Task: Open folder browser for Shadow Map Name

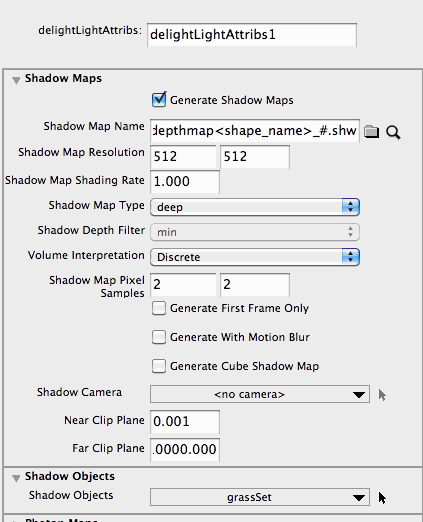Action: [371, 131]
